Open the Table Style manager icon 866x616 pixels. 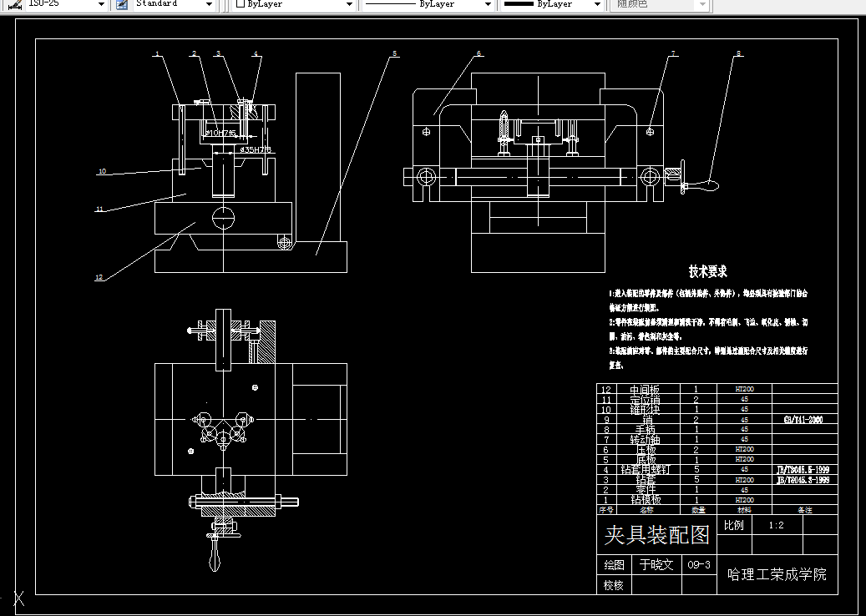tap(122, 4)
